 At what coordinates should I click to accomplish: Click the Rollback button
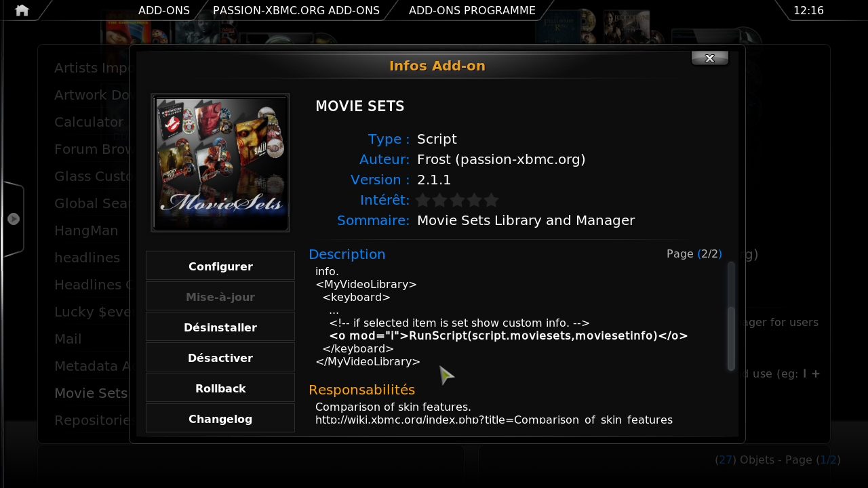coord(220,388)
